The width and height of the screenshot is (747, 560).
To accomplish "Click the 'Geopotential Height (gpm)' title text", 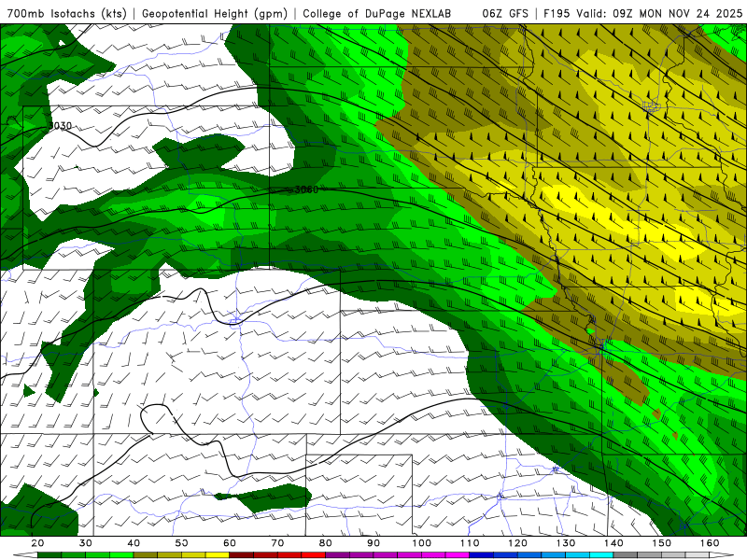I will point(215,13).
